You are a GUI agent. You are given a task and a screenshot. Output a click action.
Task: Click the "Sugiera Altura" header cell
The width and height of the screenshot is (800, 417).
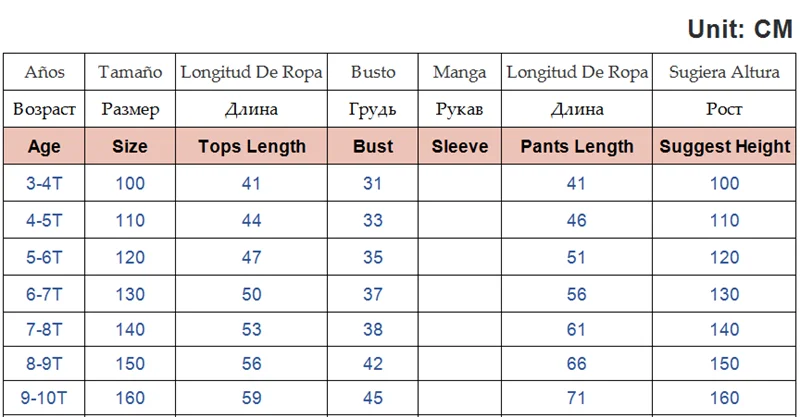[725, 72]
